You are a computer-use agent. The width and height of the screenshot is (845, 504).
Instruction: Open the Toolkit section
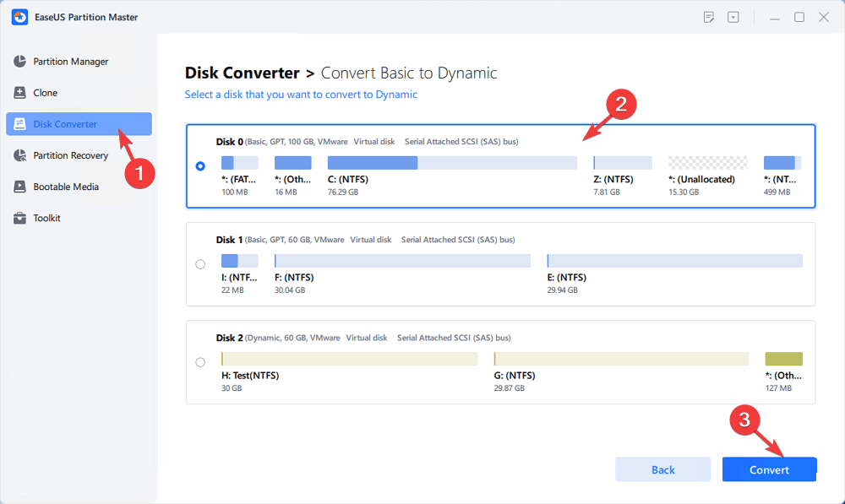click(79, 218)
